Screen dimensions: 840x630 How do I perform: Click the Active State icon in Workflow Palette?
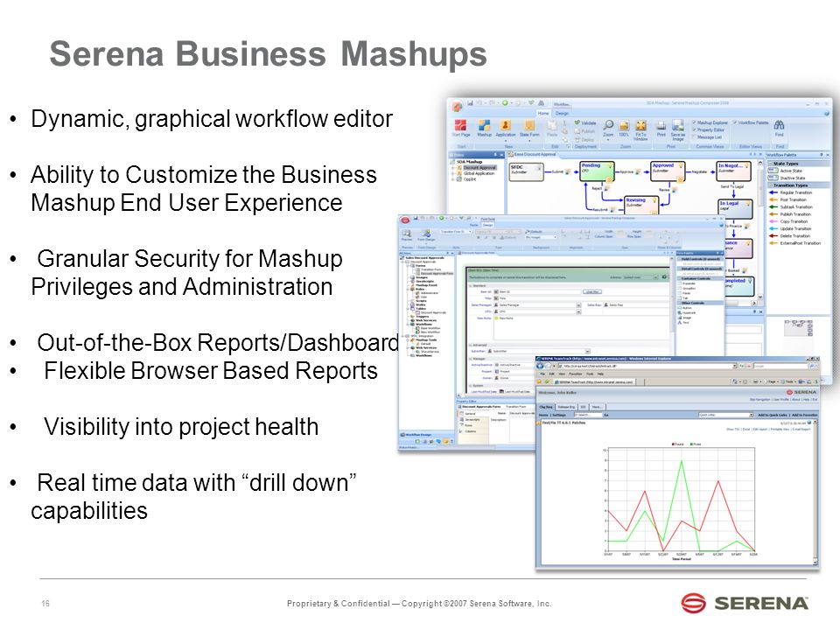tap(773, 171)
